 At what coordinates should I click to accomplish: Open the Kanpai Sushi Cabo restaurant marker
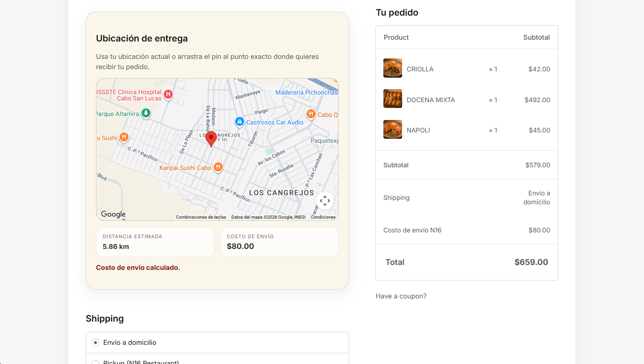point(218,168)
